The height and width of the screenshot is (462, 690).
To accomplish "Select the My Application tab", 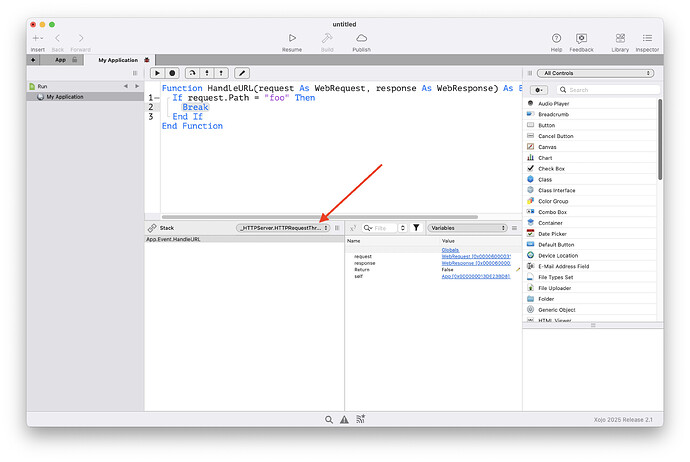I will click(x=118, y=60).
